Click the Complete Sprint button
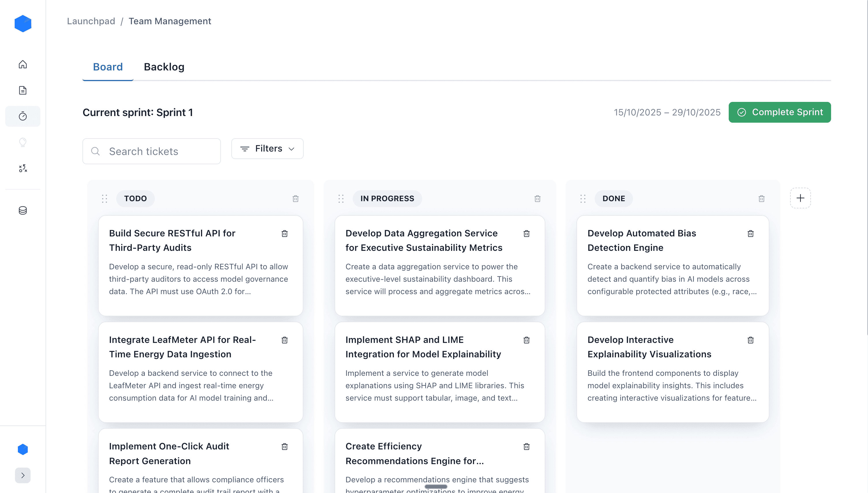The height and width of the screenshot is (493, 868). pyautogui.click(x=779, y=112)
